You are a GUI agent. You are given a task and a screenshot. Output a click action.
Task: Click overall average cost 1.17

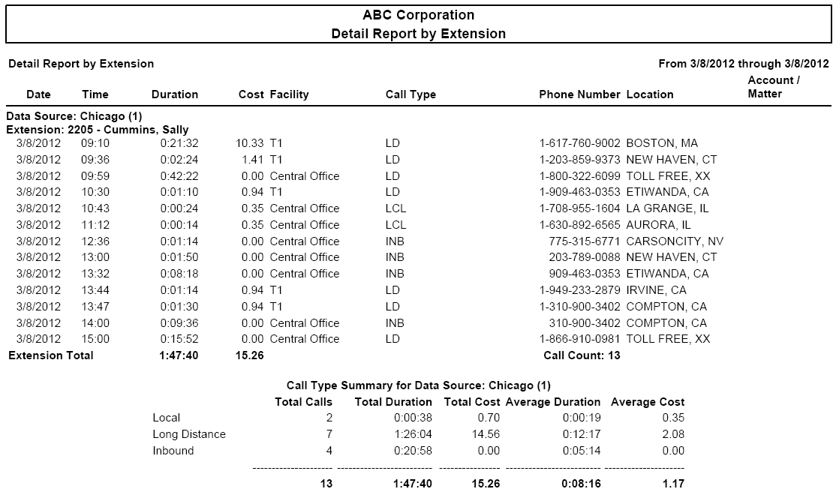(673, 484)
